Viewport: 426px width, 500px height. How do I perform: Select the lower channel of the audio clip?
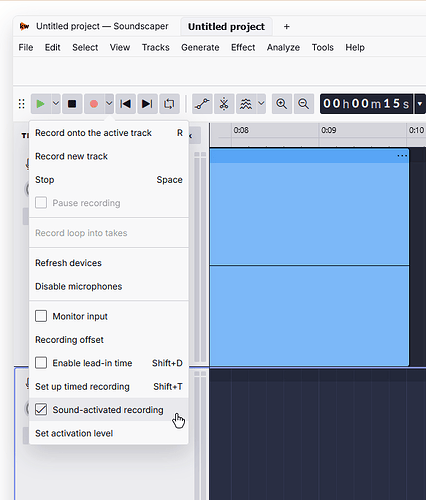click(x=309, y=316)
